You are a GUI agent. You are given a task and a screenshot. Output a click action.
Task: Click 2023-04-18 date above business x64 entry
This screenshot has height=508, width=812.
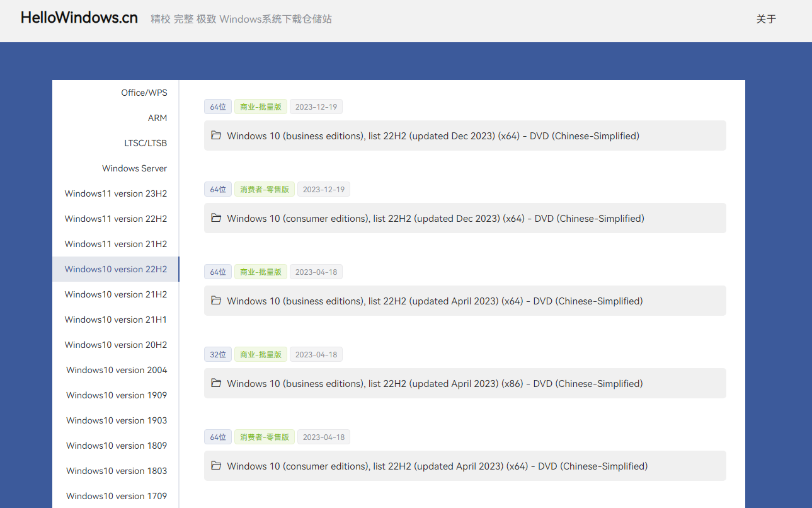pyautogui.click(x=316, y=272)
